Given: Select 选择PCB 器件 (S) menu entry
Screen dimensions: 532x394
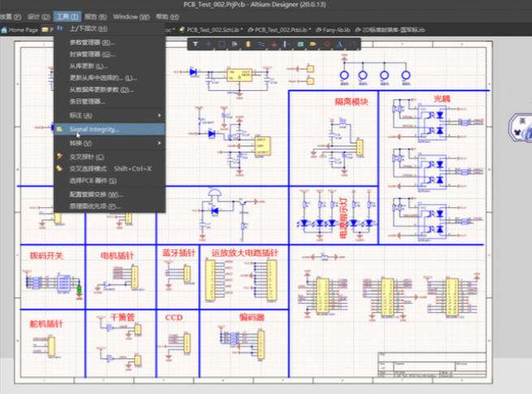Looking at the screenshot, I should click(x=110, y=181).
